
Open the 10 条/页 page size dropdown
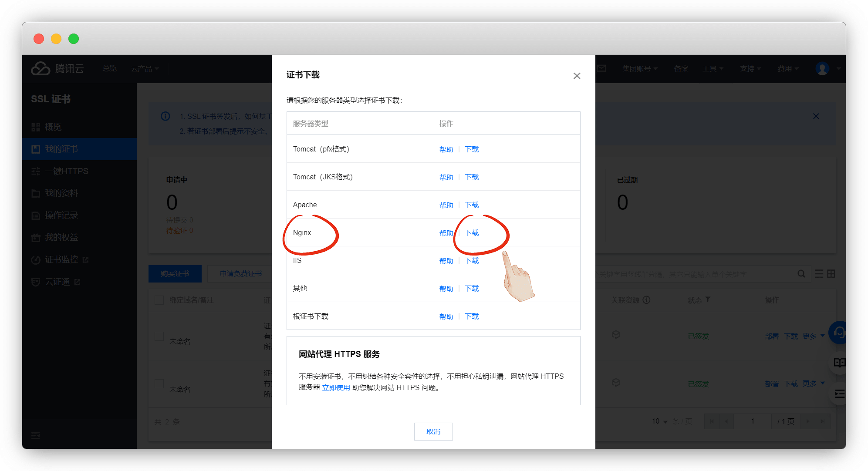pos(659,421)
